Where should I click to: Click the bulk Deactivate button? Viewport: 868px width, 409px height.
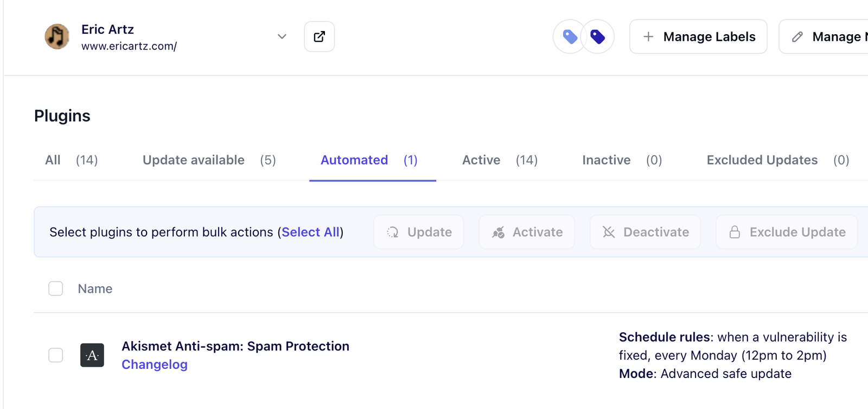point(645,232)
